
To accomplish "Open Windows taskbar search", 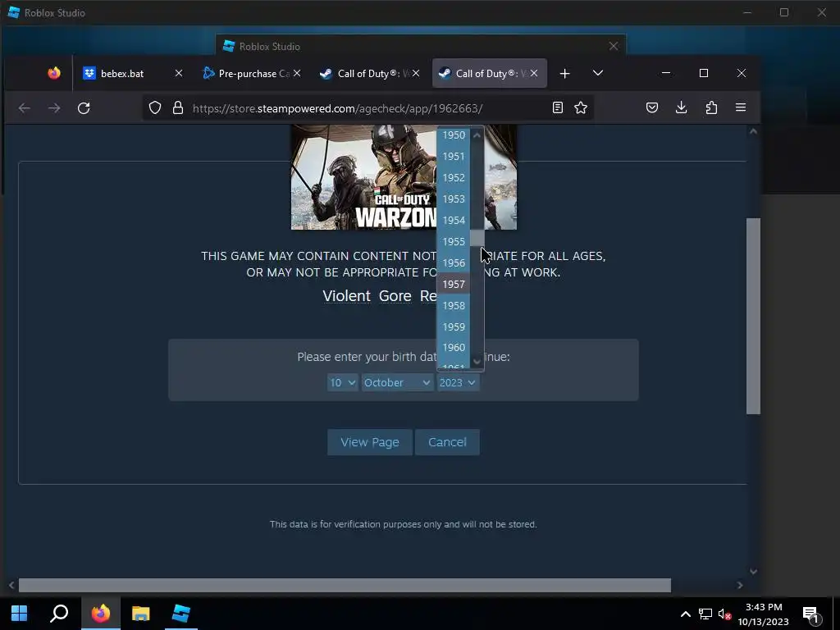I will coord(59,614).
